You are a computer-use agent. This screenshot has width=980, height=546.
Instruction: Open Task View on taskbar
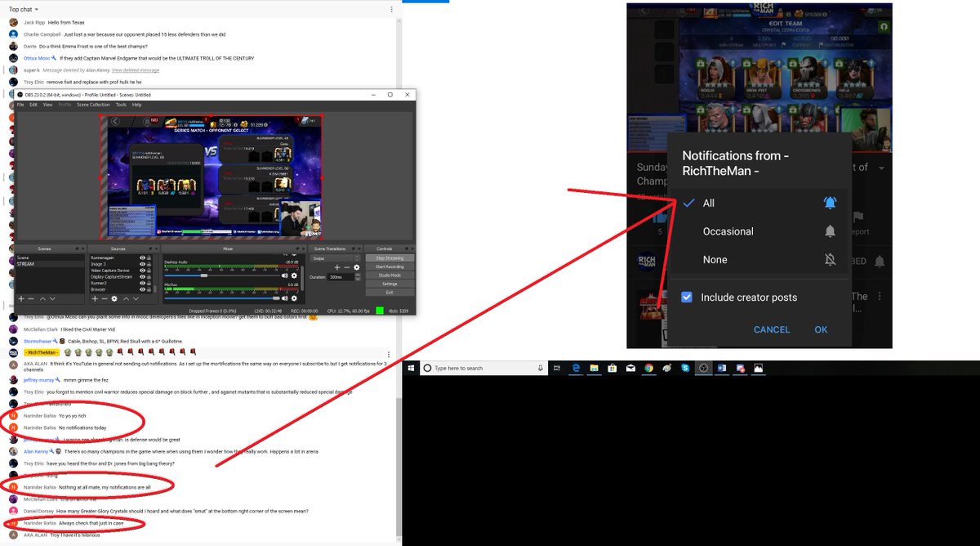[x=557, y=369]
